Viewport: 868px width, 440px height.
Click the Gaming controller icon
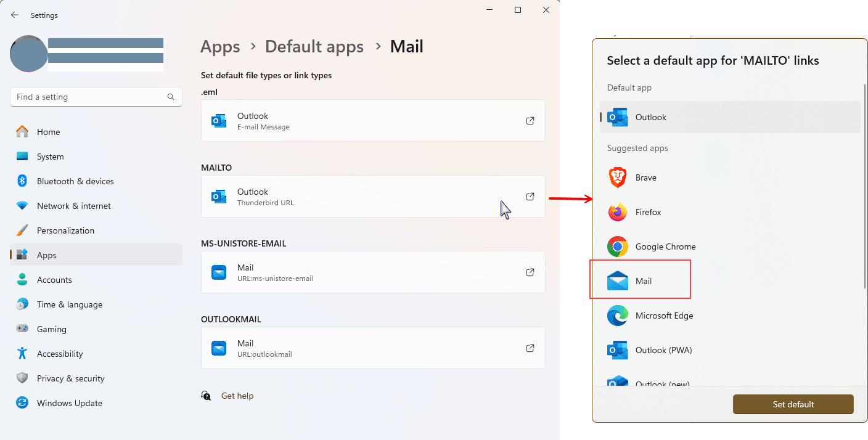point(22,329)
